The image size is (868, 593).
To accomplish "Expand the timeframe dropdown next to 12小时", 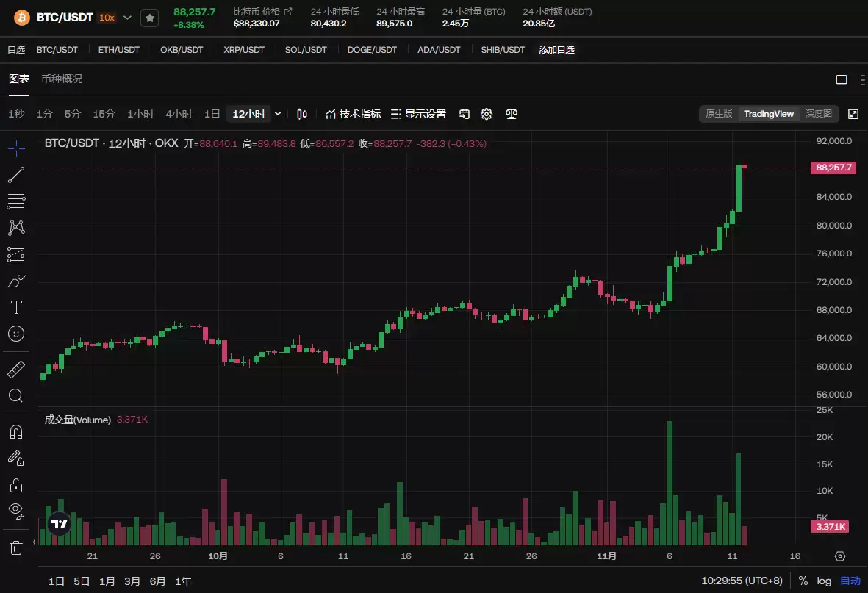I will (x=277, y=114).
